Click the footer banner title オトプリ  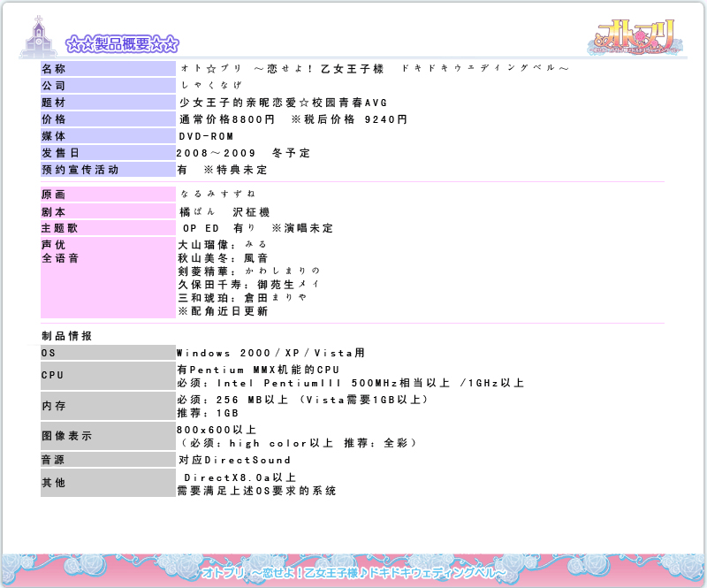(x=353, y=573)
